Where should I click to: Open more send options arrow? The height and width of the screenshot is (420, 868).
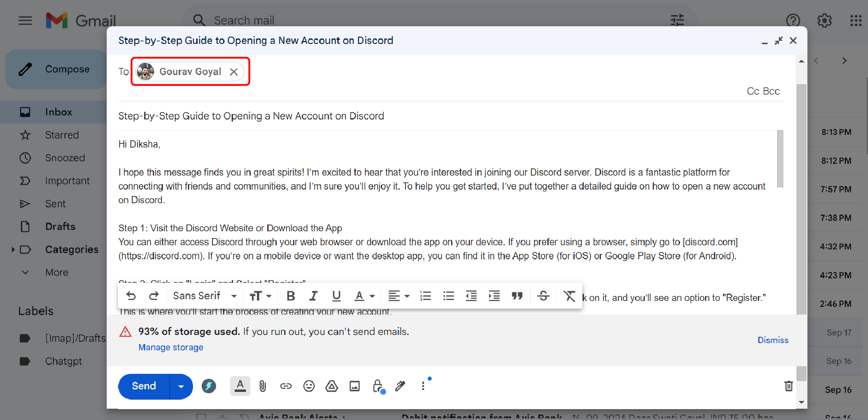click(181, 386)
